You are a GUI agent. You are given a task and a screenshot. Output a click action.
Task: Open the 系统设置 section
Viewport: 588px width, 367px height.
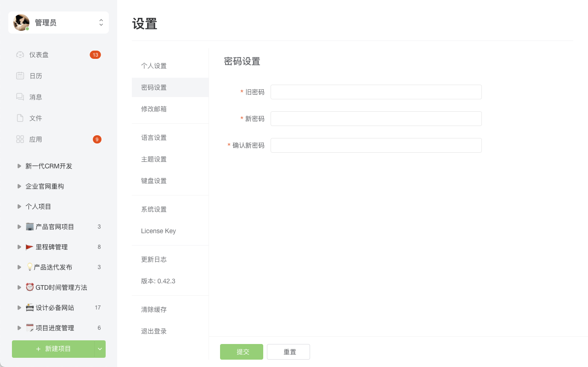(x=170, y=209)
